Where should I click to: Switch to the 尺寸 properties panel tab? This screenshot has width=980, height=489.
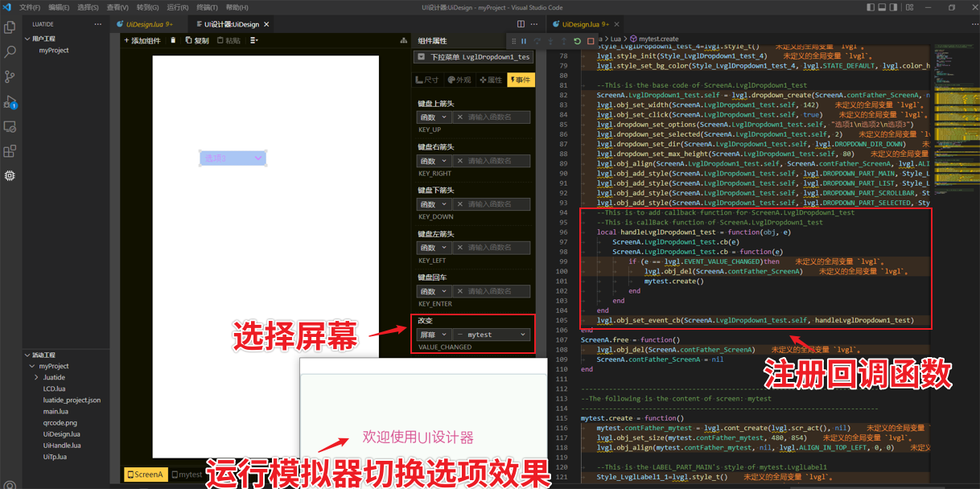click(428, 80)
